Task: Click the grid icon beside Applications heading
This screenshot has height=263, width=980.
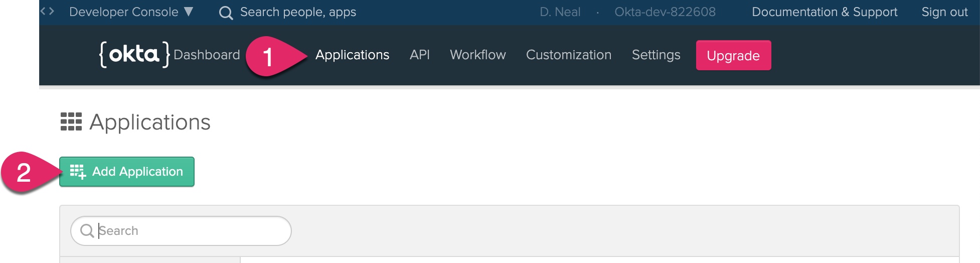Action: (71, 122)
